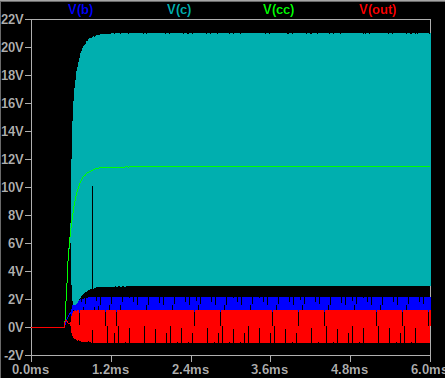Click the 20V vertical axis label
445x378 pixels.
pyautogui.click(x=12, y=48)
